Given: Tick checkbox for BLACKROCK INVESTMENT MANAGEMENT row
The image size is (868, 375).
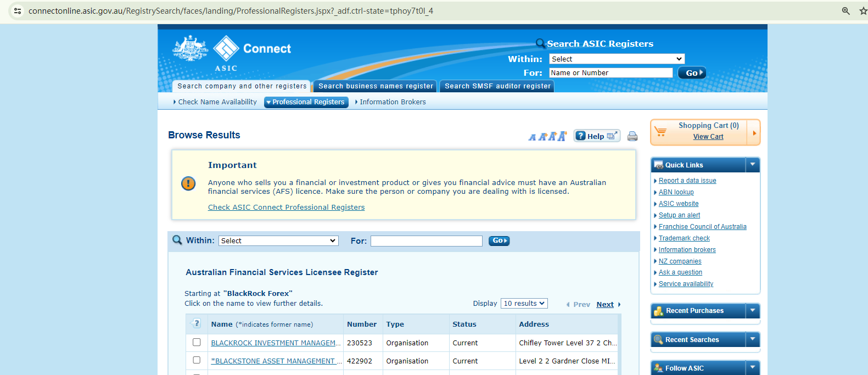Looking at the screenshot, I should 197,342.
